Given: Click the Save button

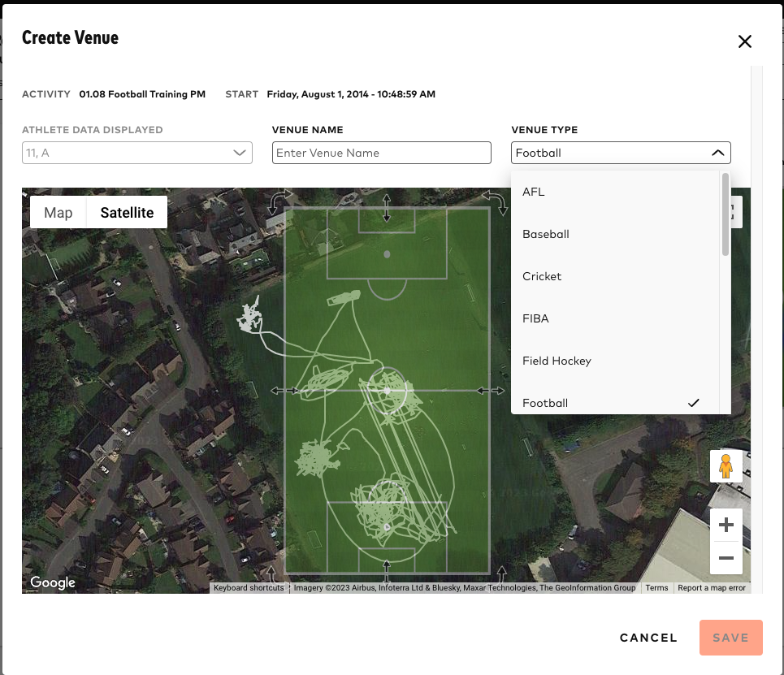Looking at the screenshot, I should (730, 638).
